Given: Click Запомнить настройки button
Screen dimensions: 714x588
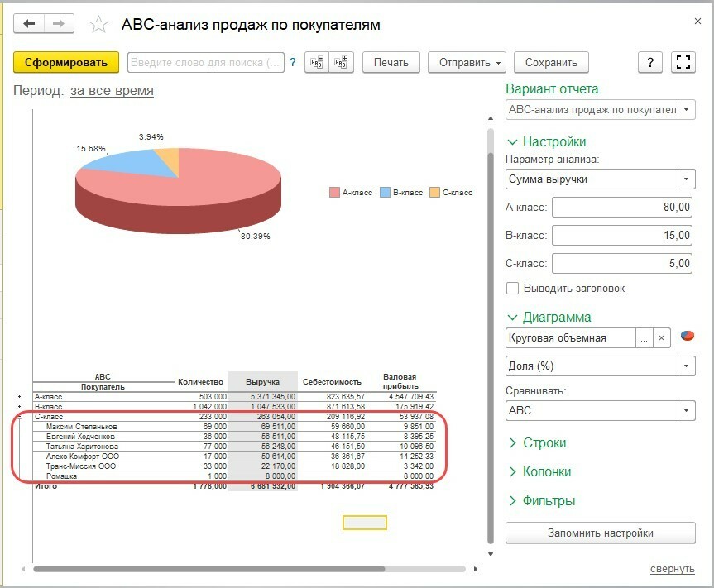Looking at the screenshot, I should (x=600, y=533).
